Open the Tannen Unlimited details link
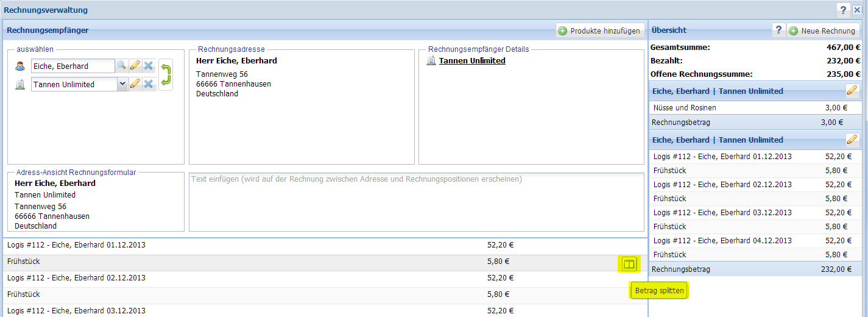The height and width of the screenshot is (317, 868). point(472,60)
